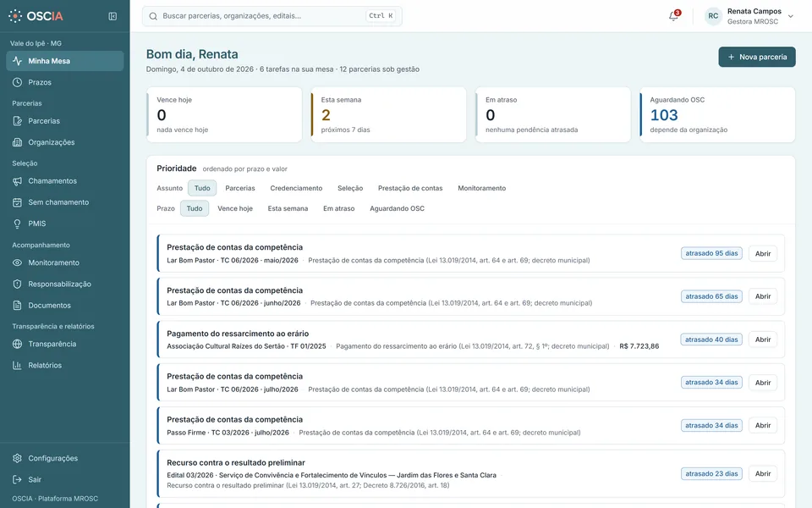This screenshot has width=812, height=508.
Task: Filter Prazo by Aguardando OSC
Action: (398, 208)
